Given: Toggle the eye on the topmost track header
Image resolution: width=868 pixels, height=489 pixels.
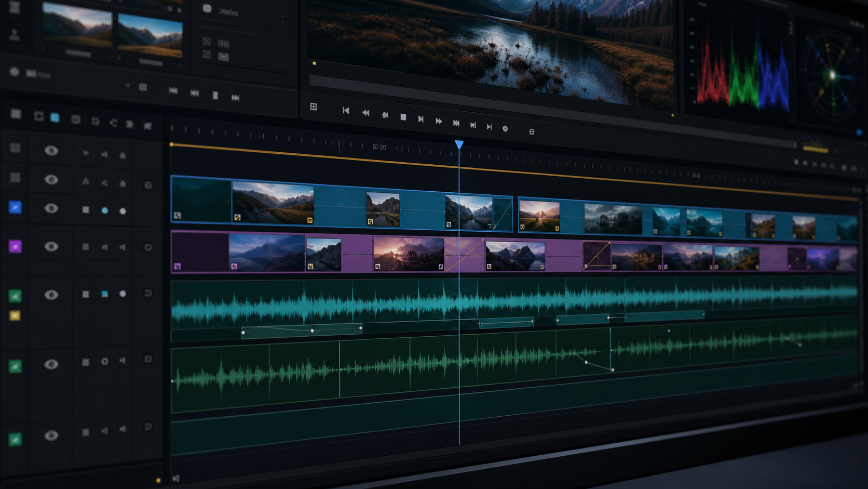Looking at the screenshot, I should [x=51, y=151].
